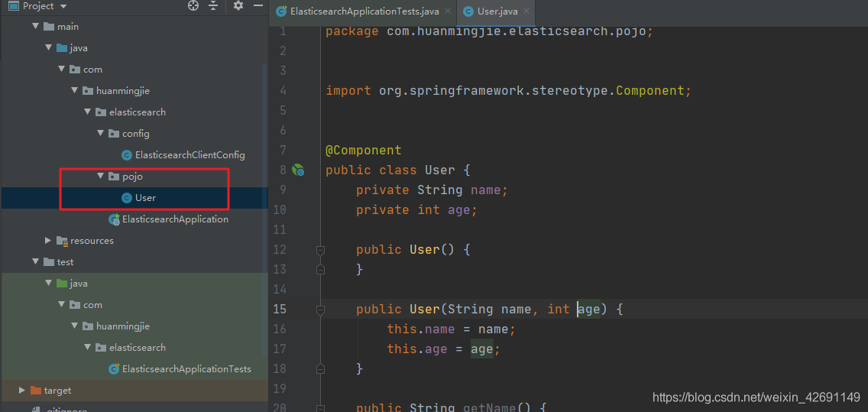Hide the Project panel with minimize icon

(x=258, y=6)
